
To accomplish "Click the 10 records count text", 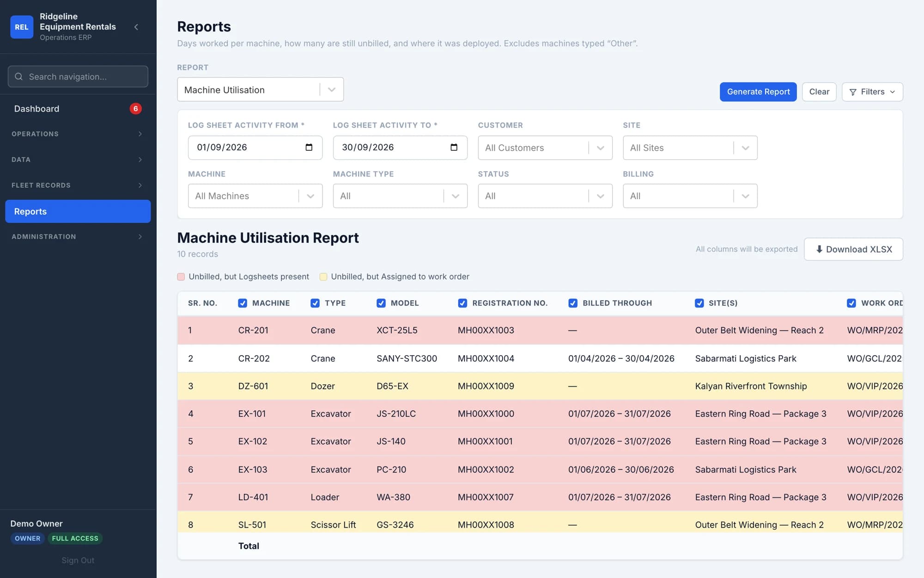I will pos(197,254).
